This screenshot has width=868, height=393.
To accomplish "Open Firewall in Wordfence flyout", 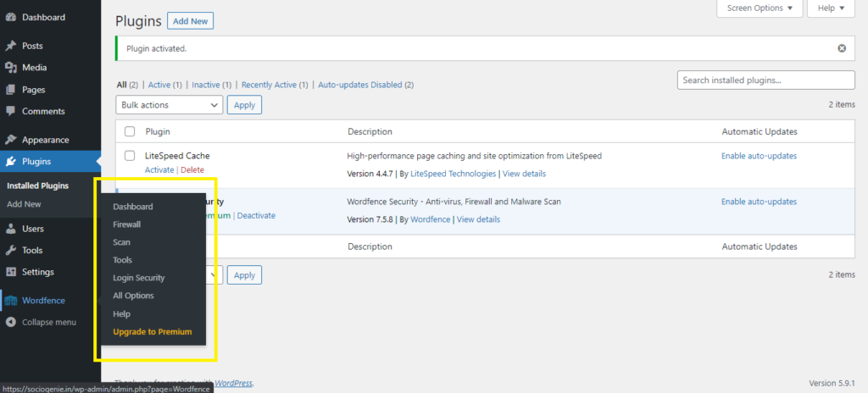I will pyautogui.click(x=127, y=224).
